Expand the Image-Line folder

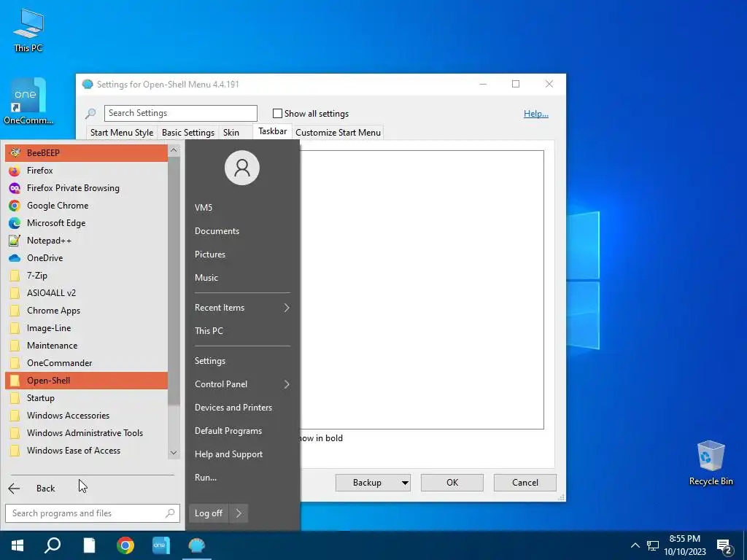(86, 328)
